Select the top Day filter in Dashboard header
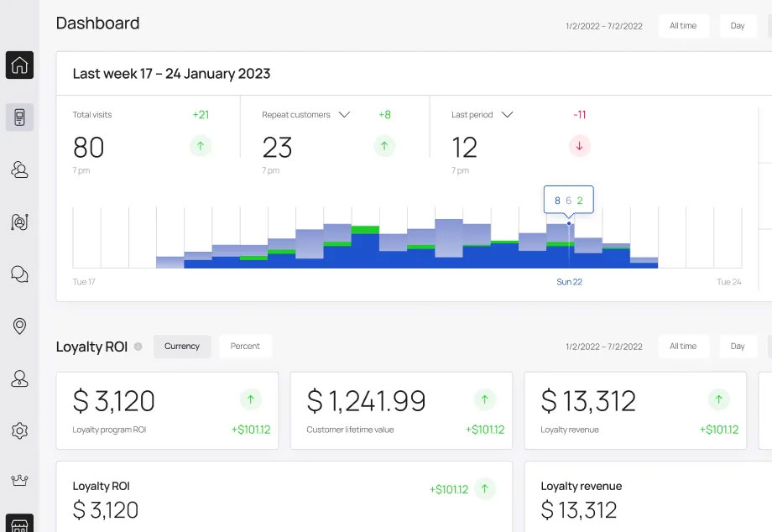This screenshot has height=532, width=772. pos(738,26)
